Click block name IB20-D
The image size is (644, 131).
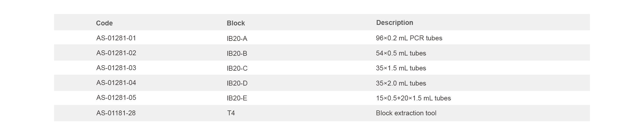point(237,83)
